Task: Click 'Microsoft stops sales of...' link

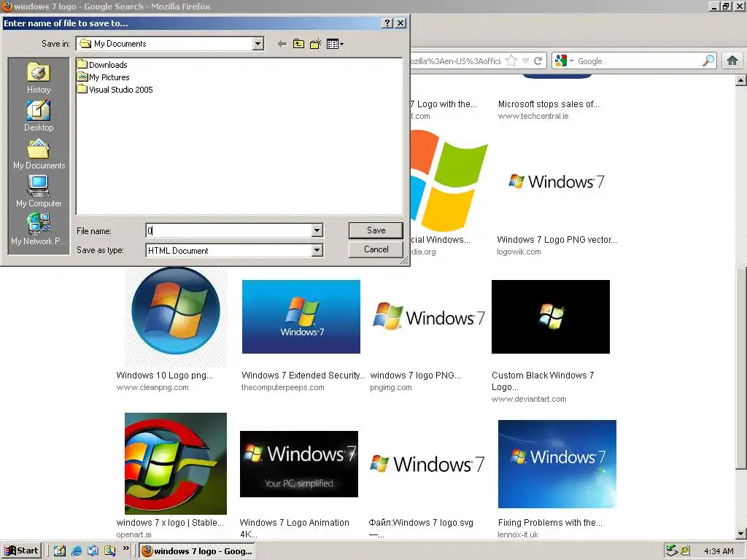Action: click(549, 104)
